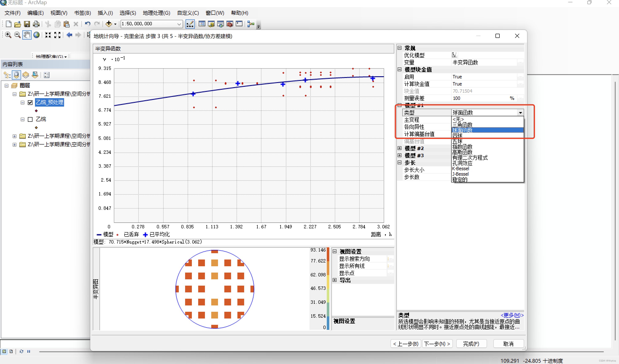Click List By Selection icon
619x364 pixels.
35,75
